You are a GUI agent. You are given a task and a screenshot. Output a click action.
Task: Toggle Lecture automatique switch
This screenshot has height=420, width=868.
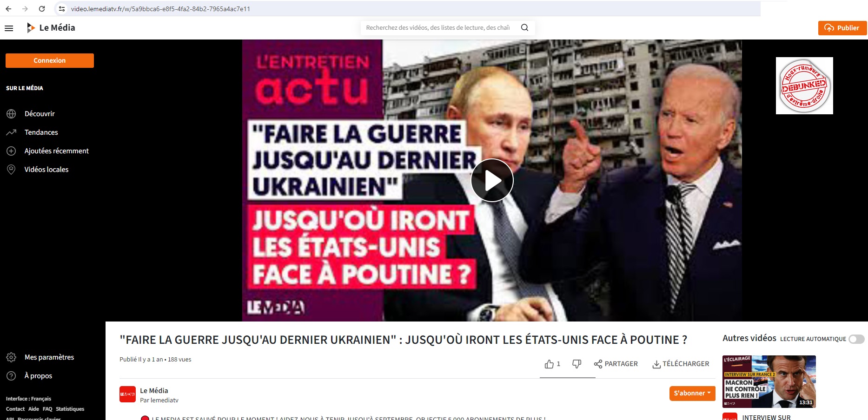(x=856, y=339)
